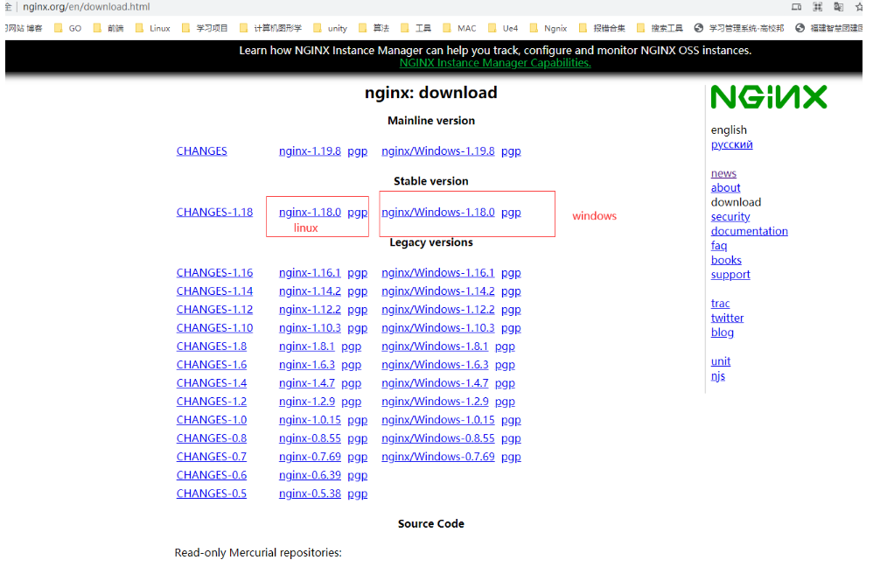The width and height of the screenshot is (880, 588).
Task: Open the njs link in sidebar
Action: (718, 376)
